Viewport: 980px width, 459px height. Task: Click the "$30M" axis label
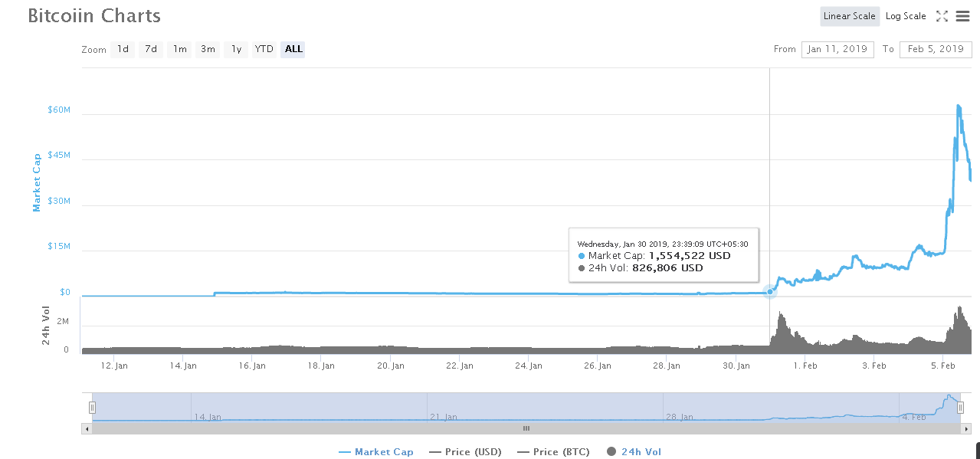point(59,202)
